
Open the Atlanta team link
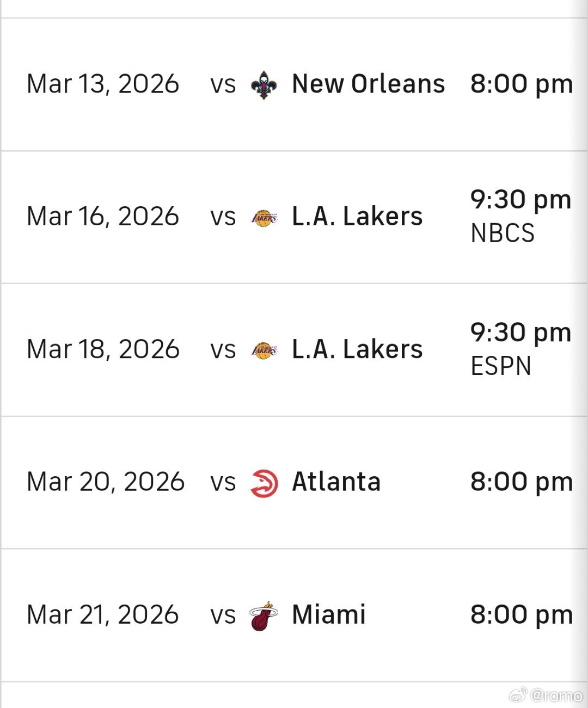[336, 483]
